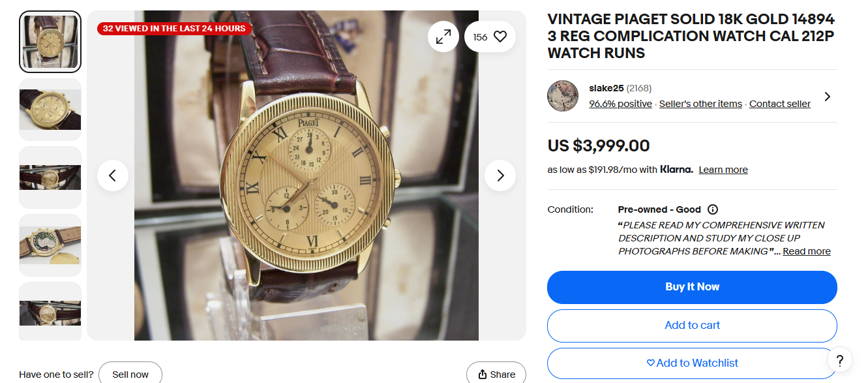Screen dimensions: 868x383
Task: Add the Piaget watch to cart
Action: point(692,325)
